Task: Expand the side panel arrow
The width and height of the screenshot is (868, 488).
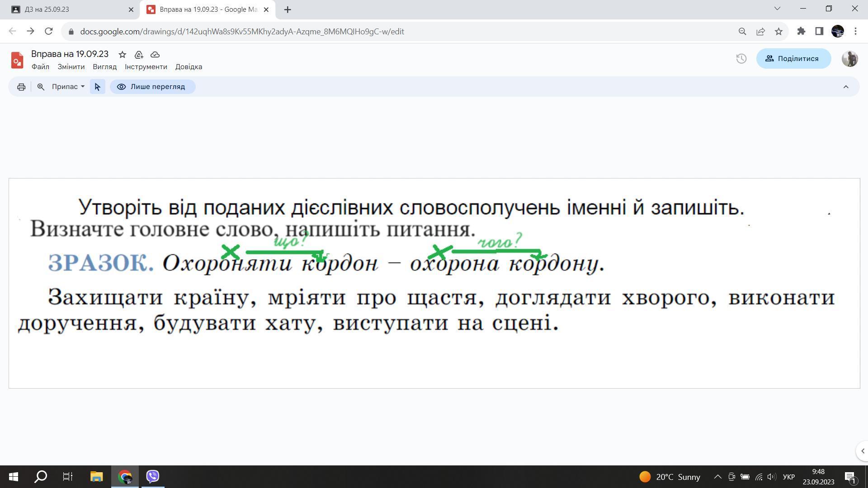Action: (x=863, y=451)
